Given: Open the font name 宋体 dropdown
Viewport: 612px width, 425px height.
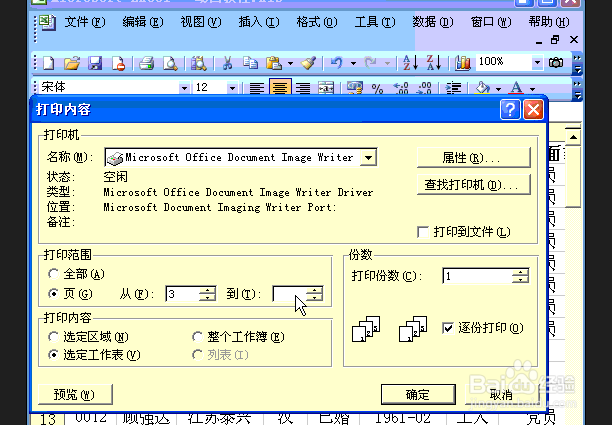Looking at the screenshot, I should (x=184, y=88).
